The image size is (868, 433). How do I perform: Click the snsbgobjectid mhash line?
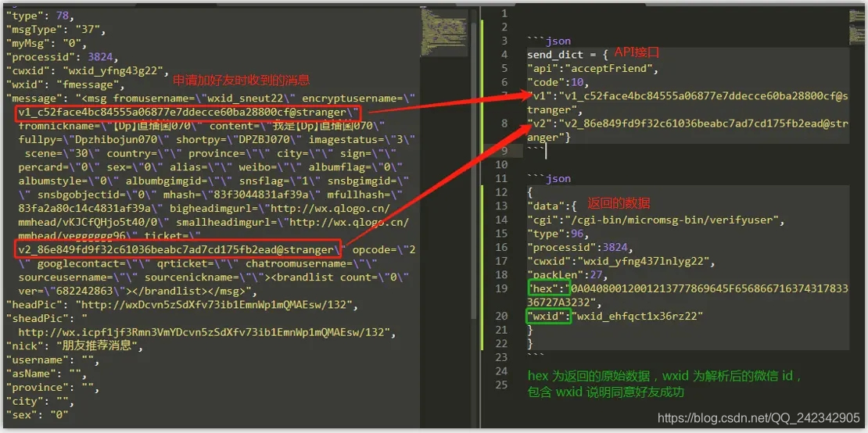tap(211, 195)
